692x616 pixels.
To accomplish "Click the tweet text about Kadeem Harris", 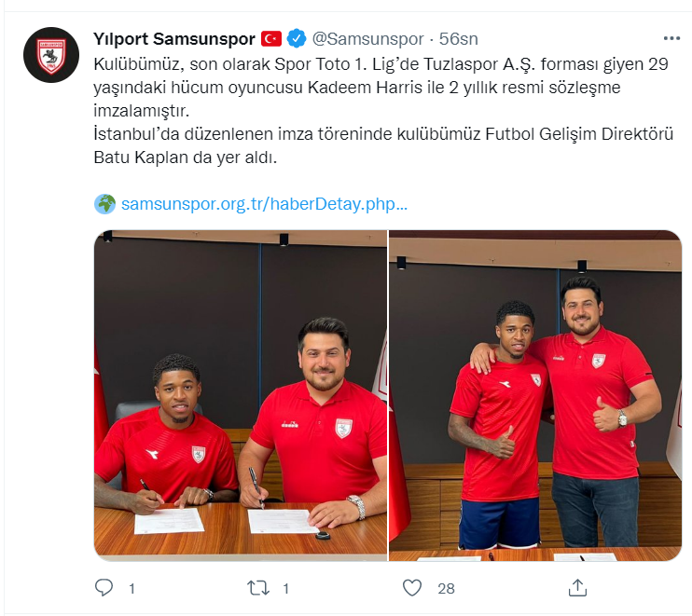I will 381,88.
